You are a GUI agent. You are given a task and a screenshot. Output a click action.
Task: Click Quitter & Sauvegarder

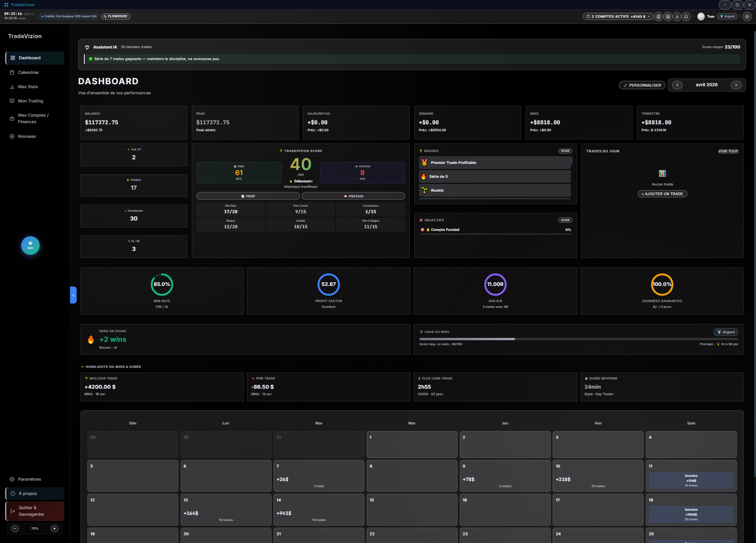click(x=35, y=511)
